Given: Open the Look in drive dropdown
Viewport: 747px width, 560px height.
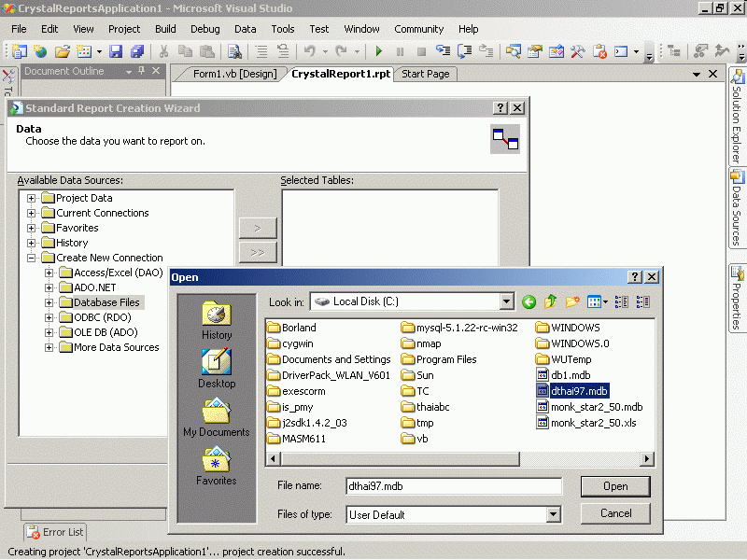Looking at the screenshot, I should tap(507, 301).
